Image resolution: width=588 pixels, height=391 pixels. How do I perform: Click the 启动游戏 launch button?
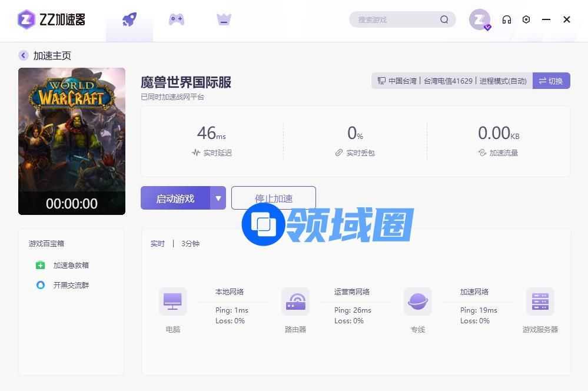coord(175,198)
